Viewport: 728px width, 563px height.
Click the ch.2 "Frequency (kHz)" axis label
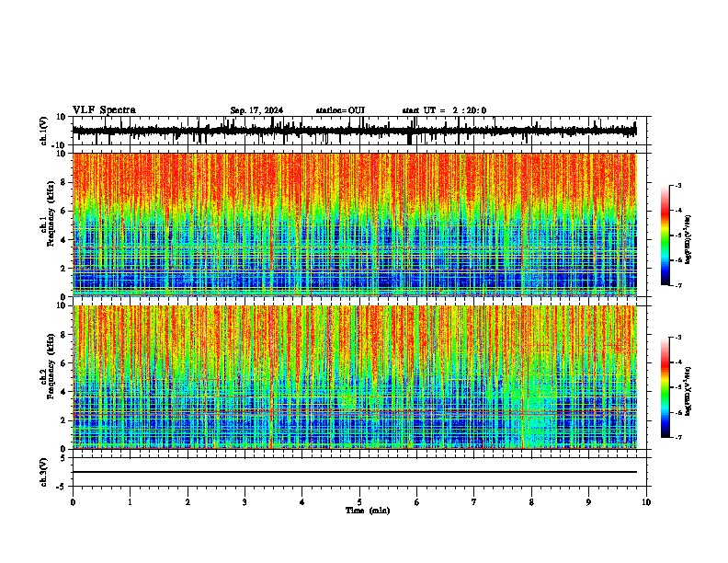tap(51, 365)
